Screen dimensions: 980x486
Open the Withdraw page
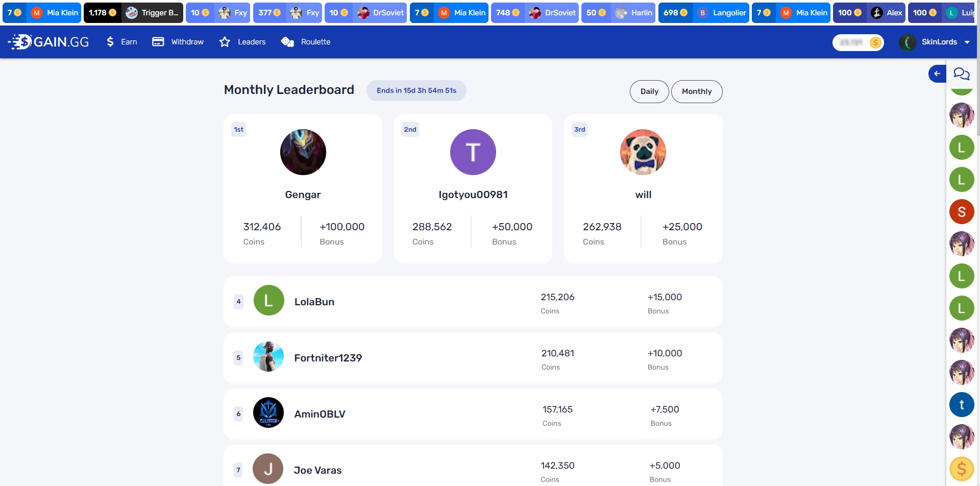[x=178, y=42]
